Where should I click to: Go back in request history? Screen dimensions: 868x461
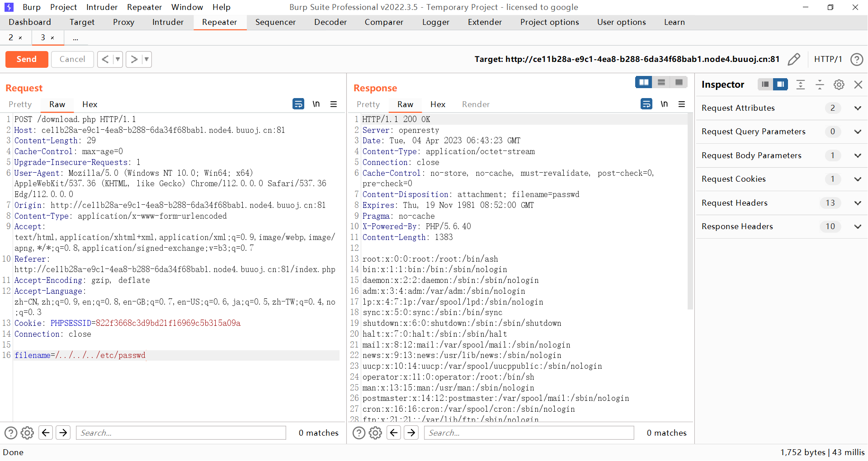pos(105,59)
